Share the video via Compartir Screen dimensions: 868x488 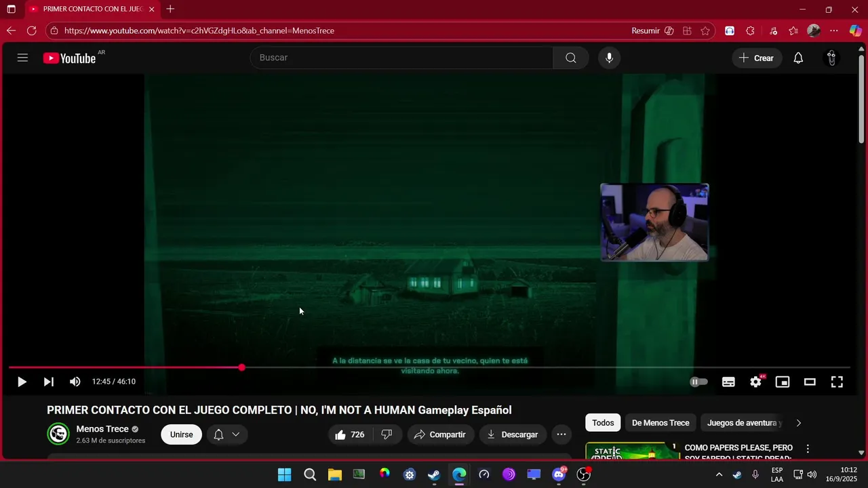(440, 434)
